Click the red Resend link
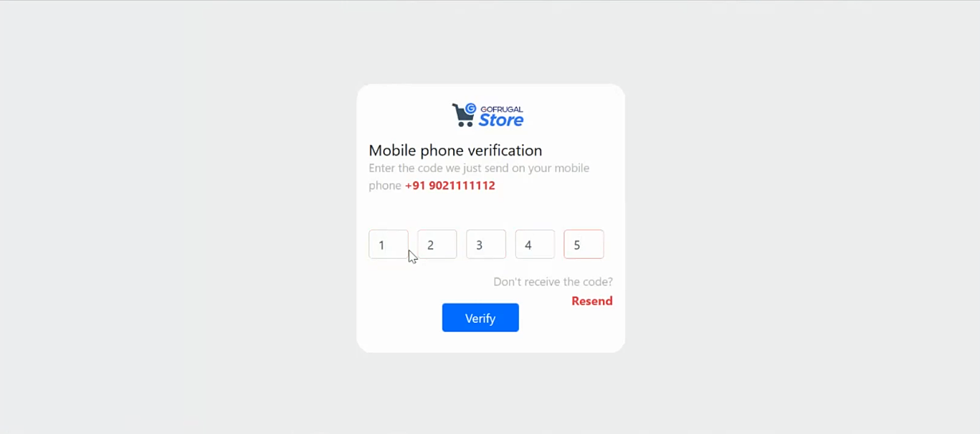The width and height of the screenshot is (980, 434). coord(592,301)
